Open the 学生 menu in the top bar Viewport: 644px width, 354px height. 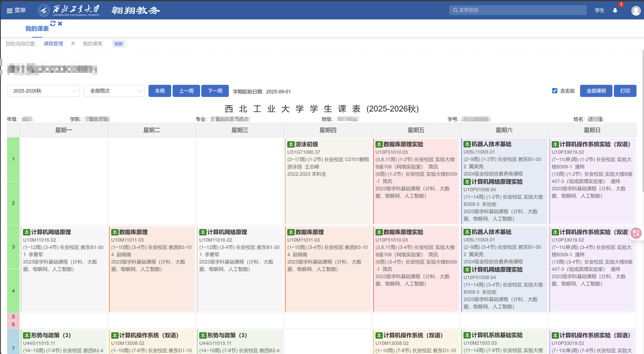click(x=599, y=10)
